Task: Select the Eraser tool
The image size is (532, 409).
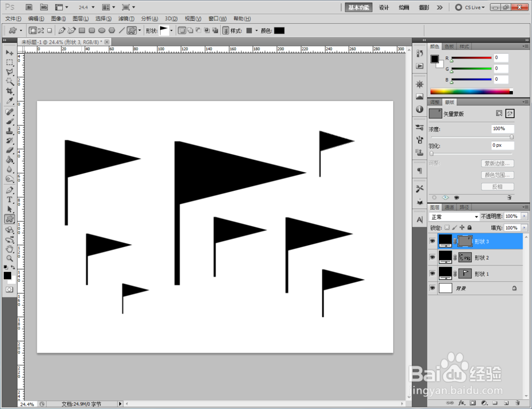Action: pyautogui.click(x=10, y=150)
